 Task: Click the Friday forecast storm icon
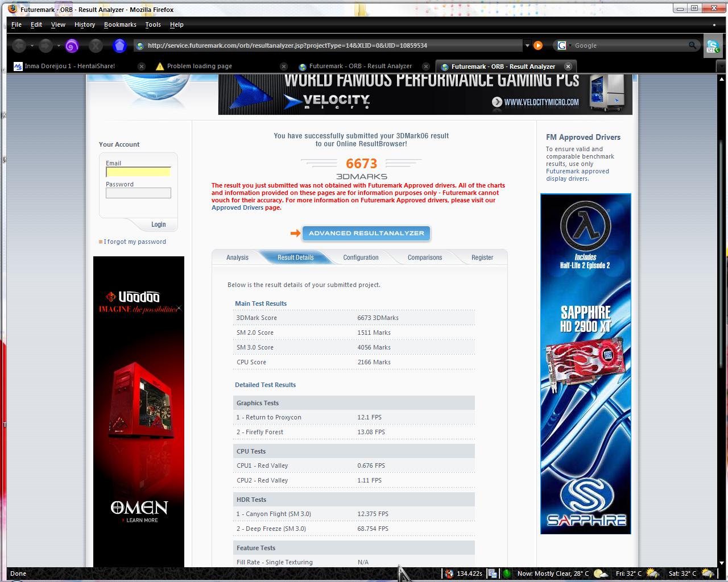tap(652, 573)
